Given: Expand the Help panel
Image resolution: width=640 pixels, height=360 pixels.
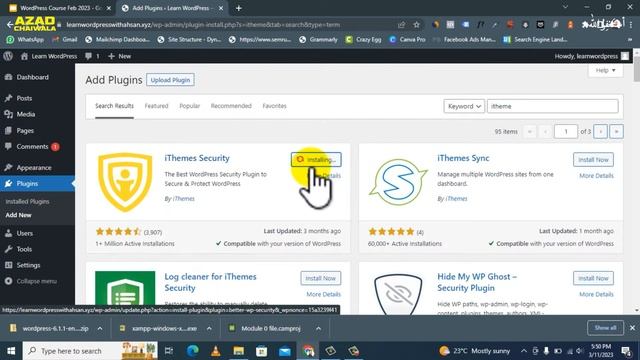Looking at the screenshot, I should click(x=605, y=70).
